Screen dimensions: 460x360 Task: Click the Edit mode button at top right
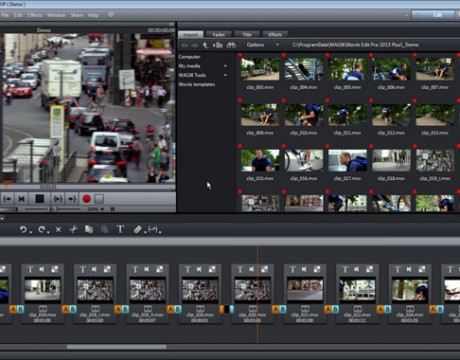pos(433,15)
